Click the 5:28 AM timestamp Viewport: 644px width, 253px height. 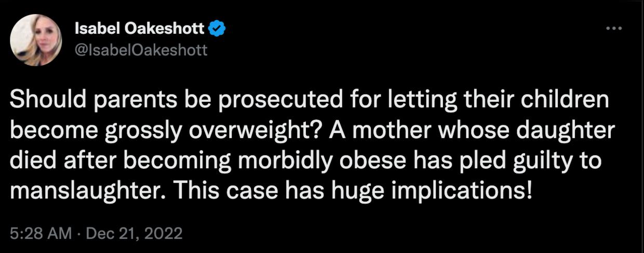(x=41, y=233)
